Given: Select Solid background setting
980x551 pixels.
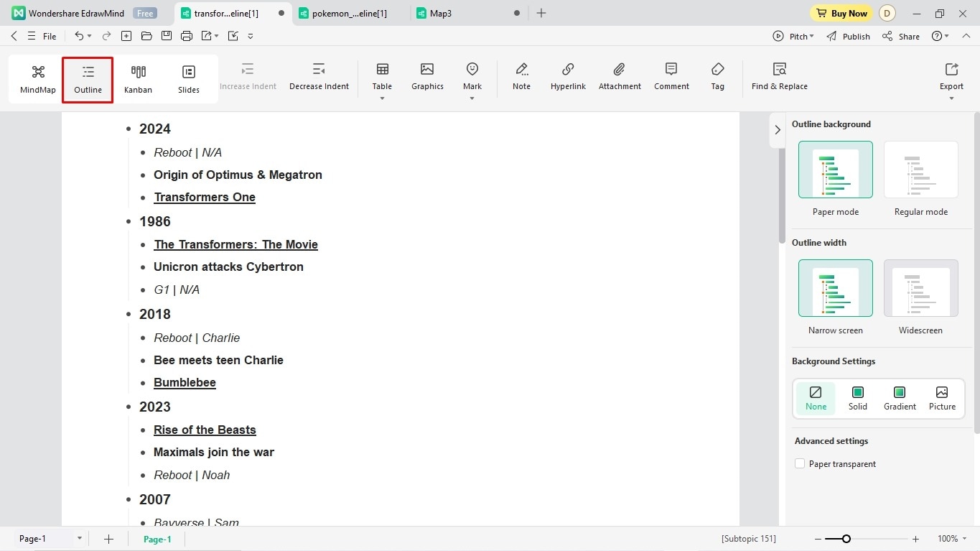Looking at the screenshot, I should tap(857, 398).
